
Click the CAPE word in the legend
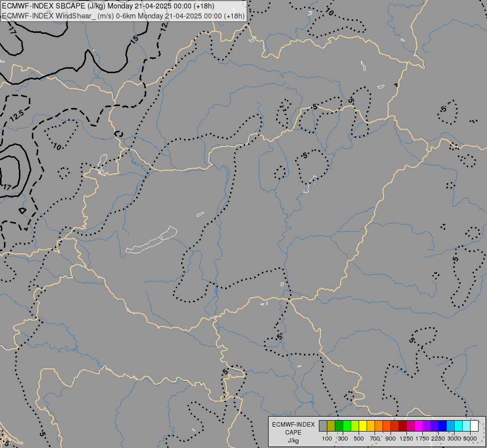[x=293, y=433]
